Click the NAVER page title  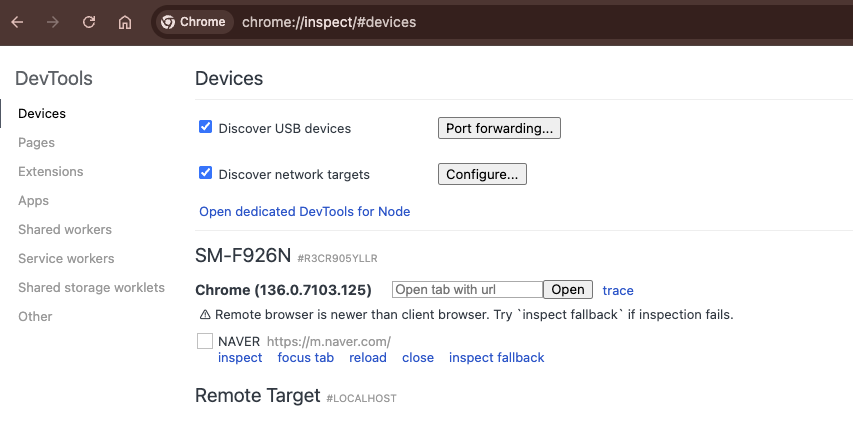(239, 342)
